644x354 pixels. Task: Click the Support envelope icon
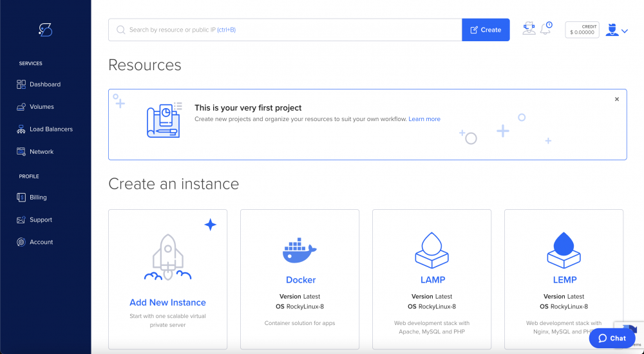(x=21, y=219)
